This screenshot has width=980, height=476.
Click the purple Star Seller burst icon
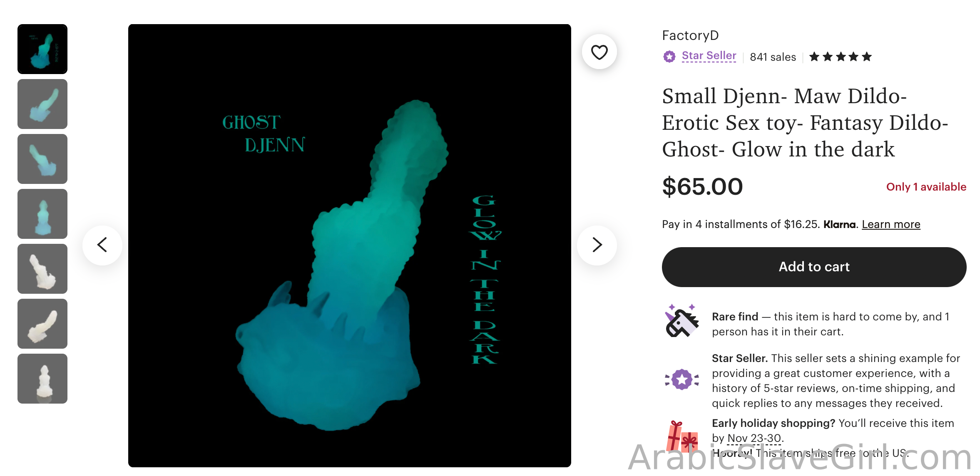pos(682,379)
